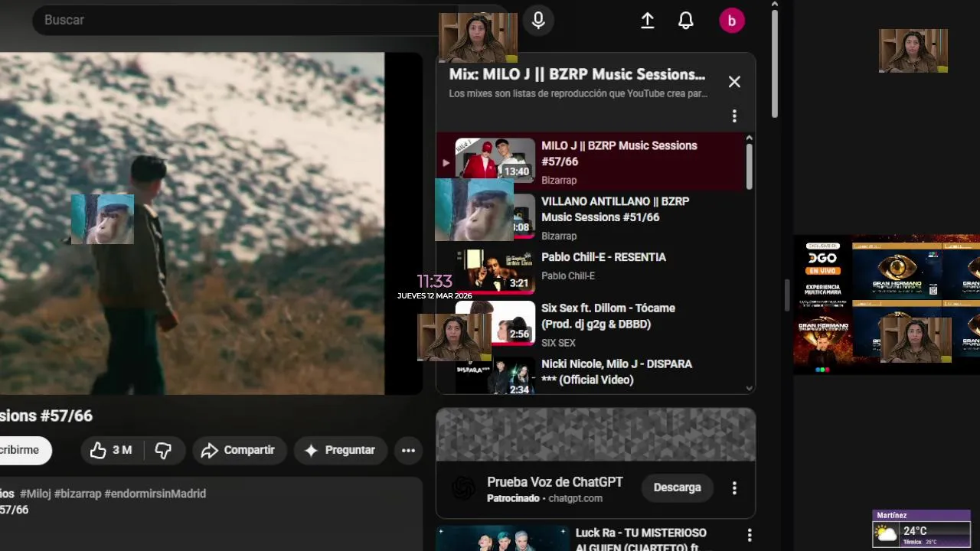The image size is (980, 551).
Task: Click the Bizarrap channel name under #57/66
Action: (559, 181)
